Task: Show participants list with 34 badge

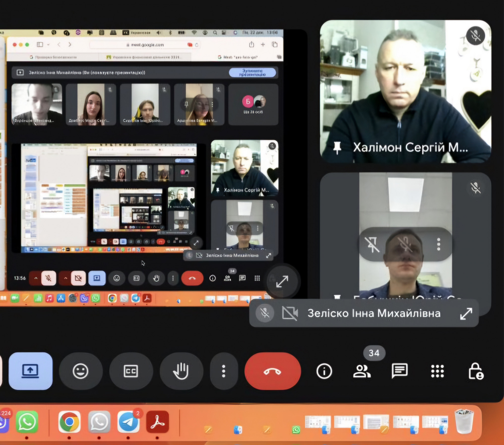Action: tap(362, 371)
